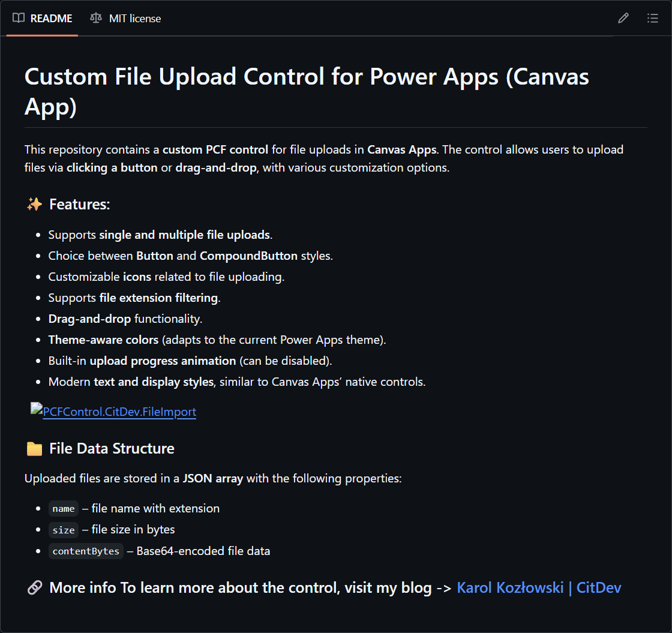Switch to the MIT license tab
Screen dimensions: 672x633
(134, 18)
